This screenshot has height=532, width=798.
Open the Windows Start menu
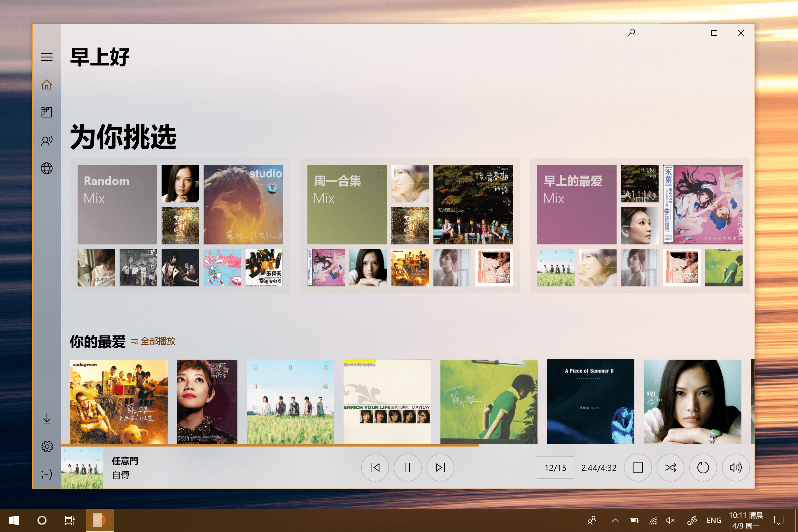tap(14, 520)
